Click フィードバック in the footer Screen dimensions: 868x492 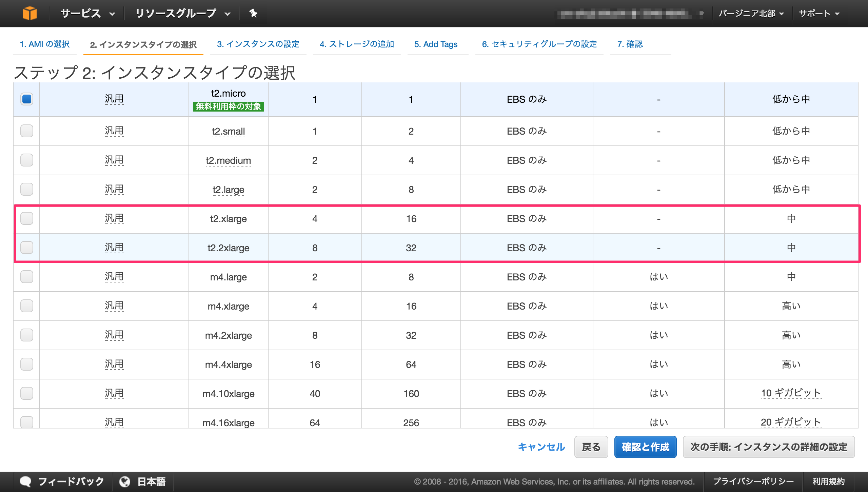tap(71, 481)
